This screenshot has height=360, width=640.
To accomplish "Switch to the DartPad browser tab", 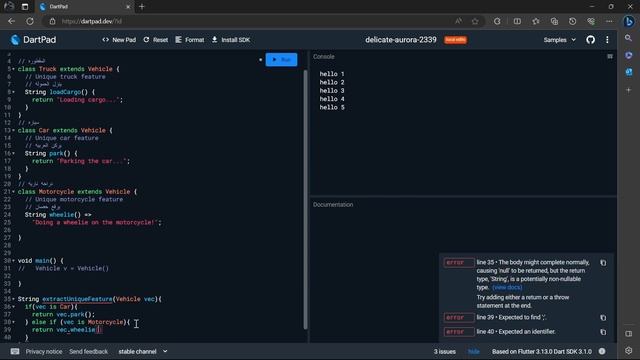I will click(x=84, y=7).
